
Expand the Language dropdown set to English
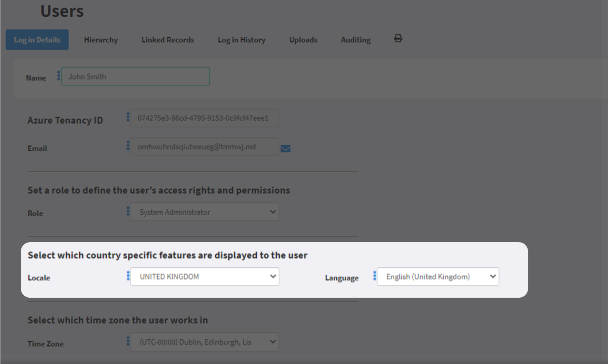pos(438,276)
